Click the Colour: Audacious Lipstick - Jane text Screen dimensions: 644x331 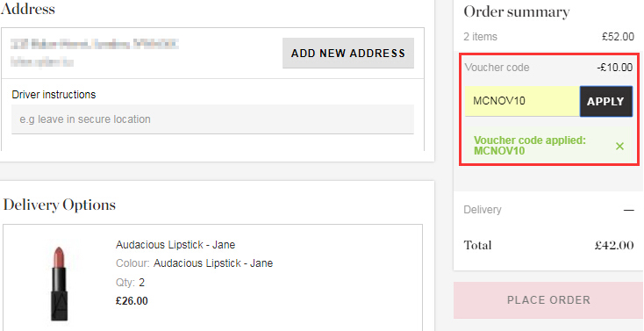click(x=194, y=263)
